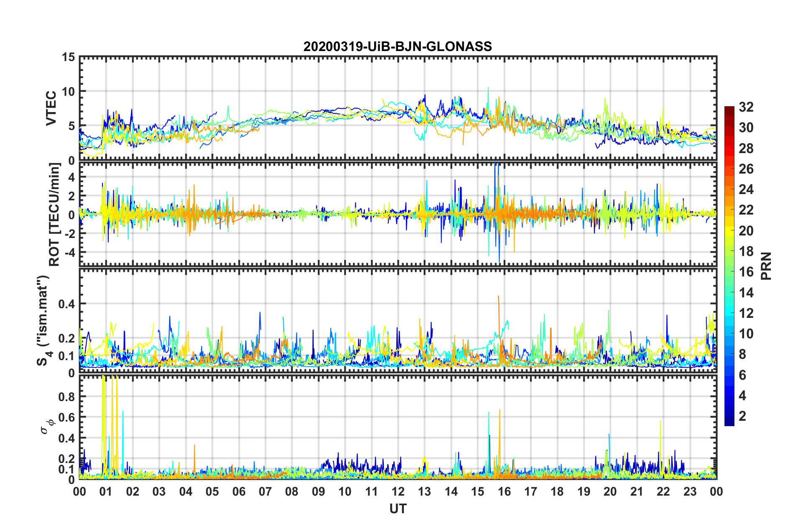Click ROT y-axis tick -4
This screenshot has width=796, height=532.
pos(69,253)
